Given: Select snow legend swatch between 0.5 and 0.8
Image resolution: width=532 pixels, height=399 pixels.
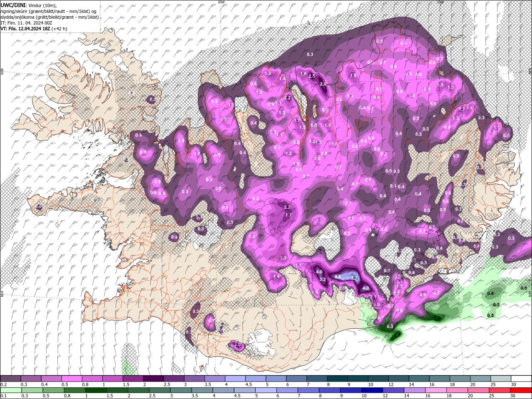Looking at the screenshot, I should coord(71,379).
